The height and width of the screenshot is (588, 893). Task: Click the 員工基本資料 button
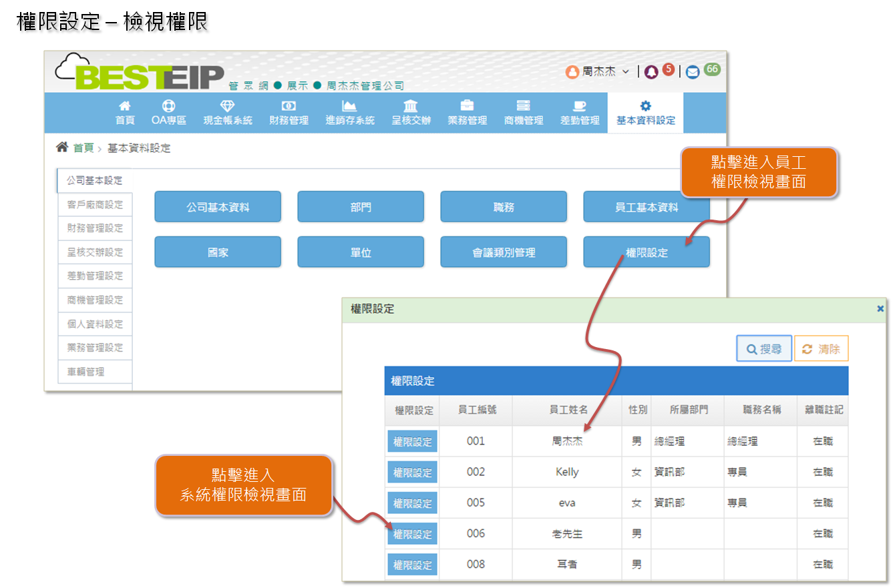pos(646,207)
